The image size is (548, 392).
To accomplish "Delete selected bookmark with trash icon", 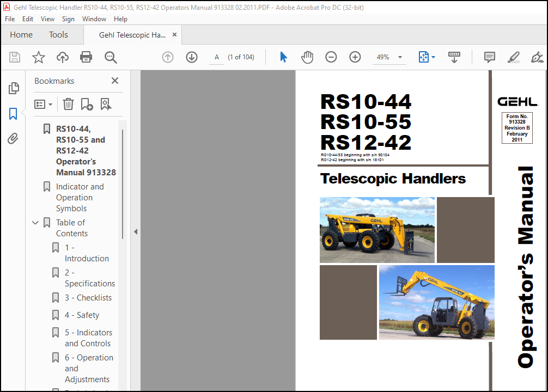I will pos(68,104).
